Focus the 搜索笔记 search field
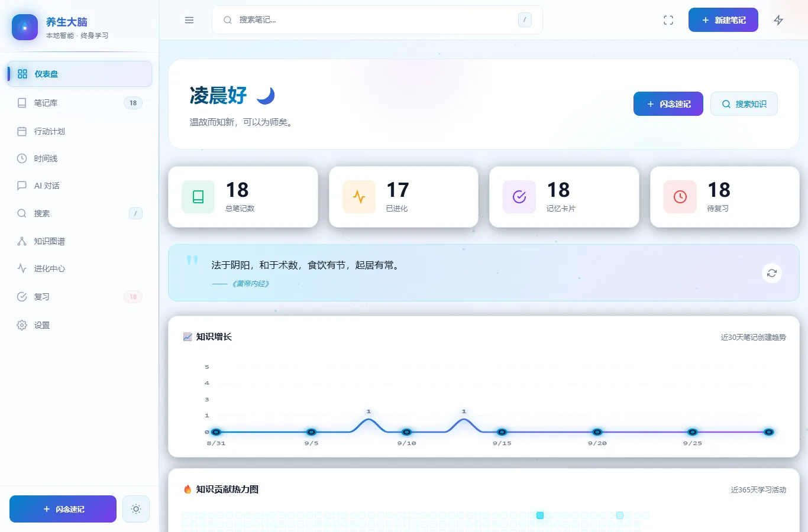Image resolution: width=808 pixels, height=532 pixels. pos(377,20)
